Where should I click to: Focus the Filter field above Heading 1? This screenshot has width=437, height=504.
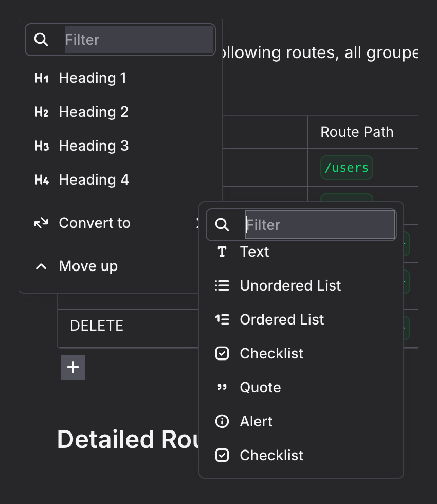pos(138,40)
